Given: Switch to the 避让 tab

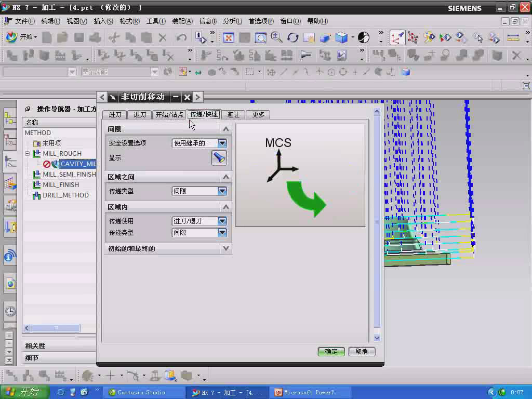Looking at the screenshot, I should (233, 115).
